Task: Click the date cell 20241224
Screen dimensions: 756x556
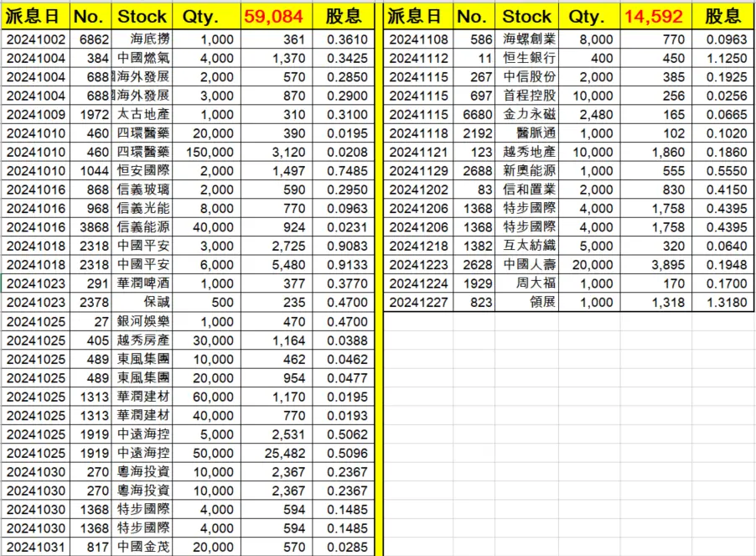Action: pos(418,283)
